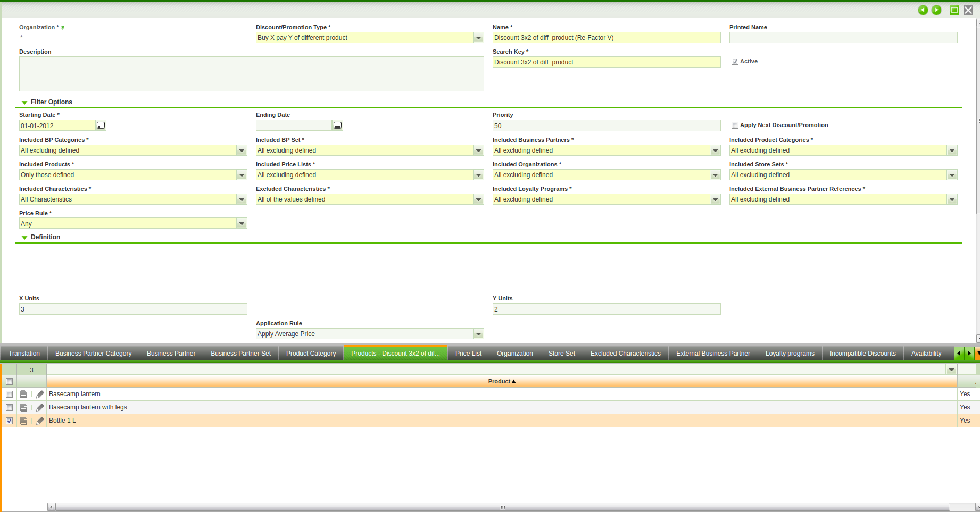The height and width of the screenshot is (512, 980).
Task: Toggle the Active checkbox
Action: (735, 62)
